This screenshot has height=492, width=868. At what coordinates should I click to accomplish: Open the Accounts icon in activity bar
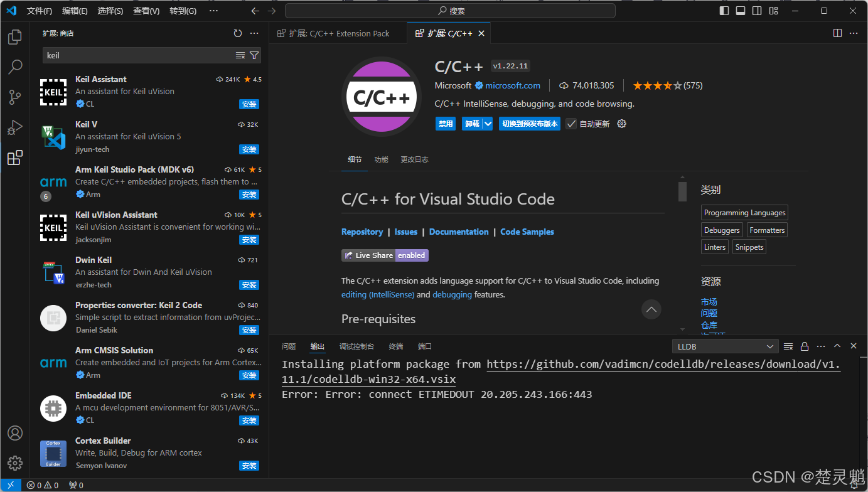[15, 433]
